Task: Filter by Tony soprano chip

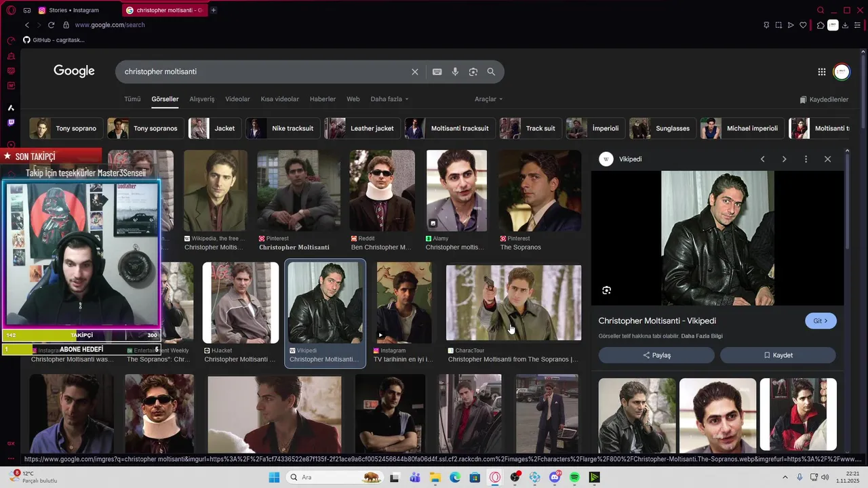Action: coord(66,128)
